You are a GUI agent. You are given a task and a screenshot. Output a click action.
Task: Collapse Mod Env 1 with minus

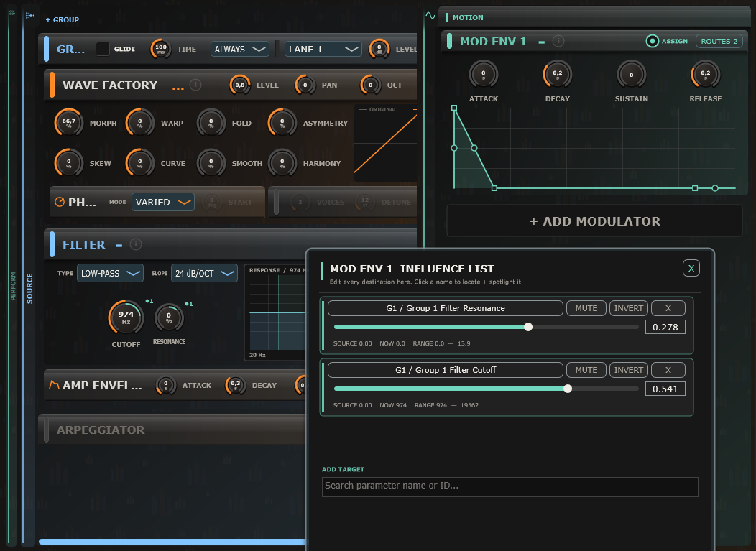pyautogui.click(x=541, y=42)
